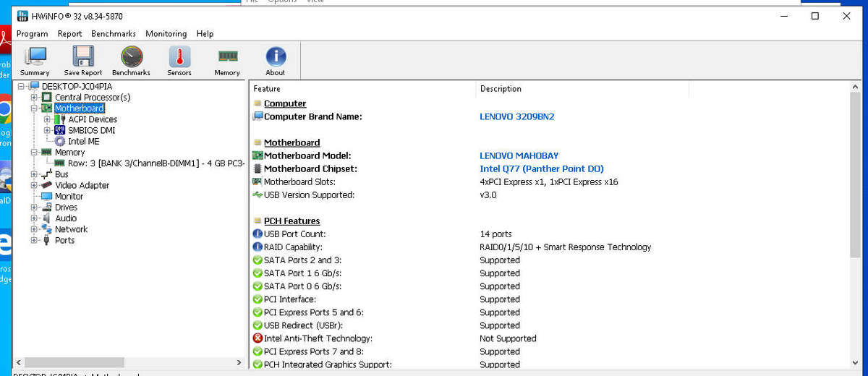Expand the Drives tree node
Viewport: 868px width, 376px height.
(x=34, y=207)
